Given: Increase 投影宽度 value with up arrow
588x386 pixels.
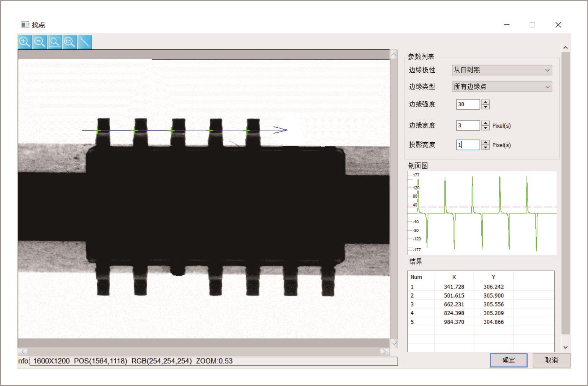Looking at the screenshot, I should 486,143.
